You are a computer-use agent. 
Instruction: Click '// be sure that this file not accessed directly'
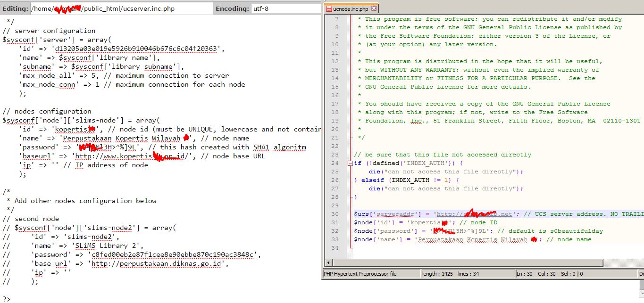click(x=443, y=155)
